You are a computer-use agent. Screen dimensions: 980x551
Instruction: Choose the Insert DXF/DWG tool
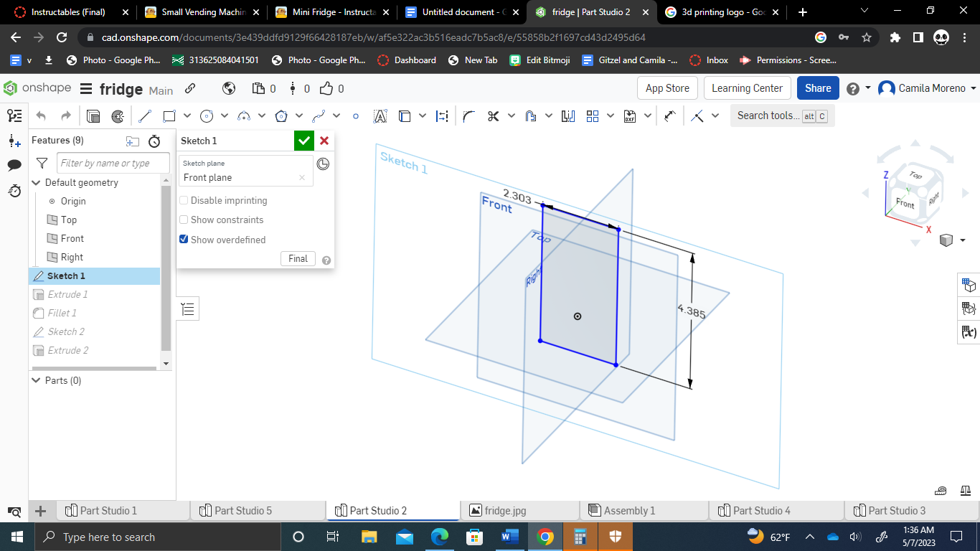(631, 115)
